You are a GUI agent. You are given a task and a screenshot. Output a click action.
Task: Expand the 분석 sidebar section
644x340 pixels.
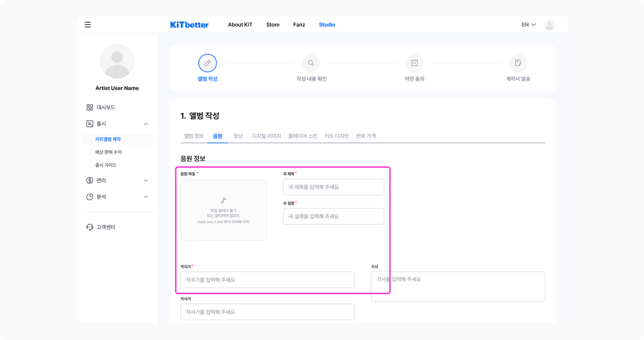146,197
